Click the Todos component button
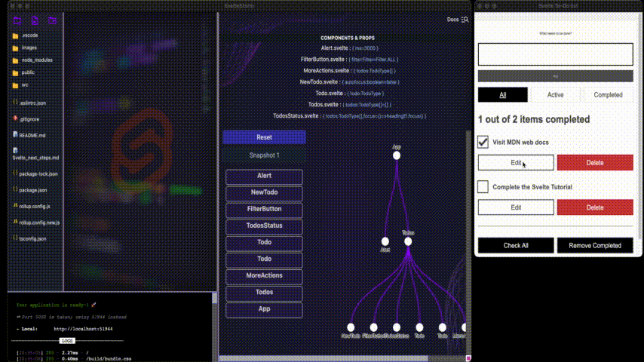The height and width of the screenshot is (362, 644). point(264,293)
